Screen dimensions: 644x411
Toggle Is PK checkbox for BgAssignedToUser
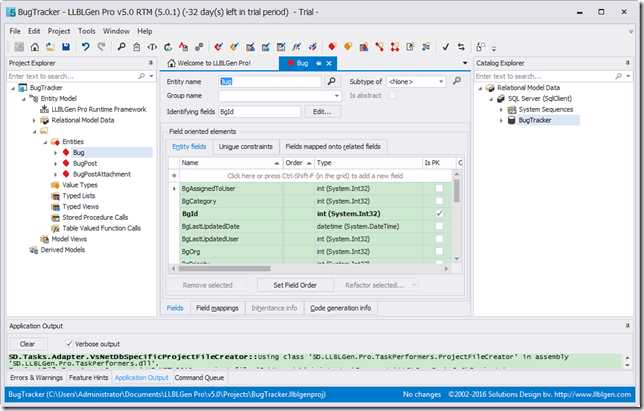point(439,188)
